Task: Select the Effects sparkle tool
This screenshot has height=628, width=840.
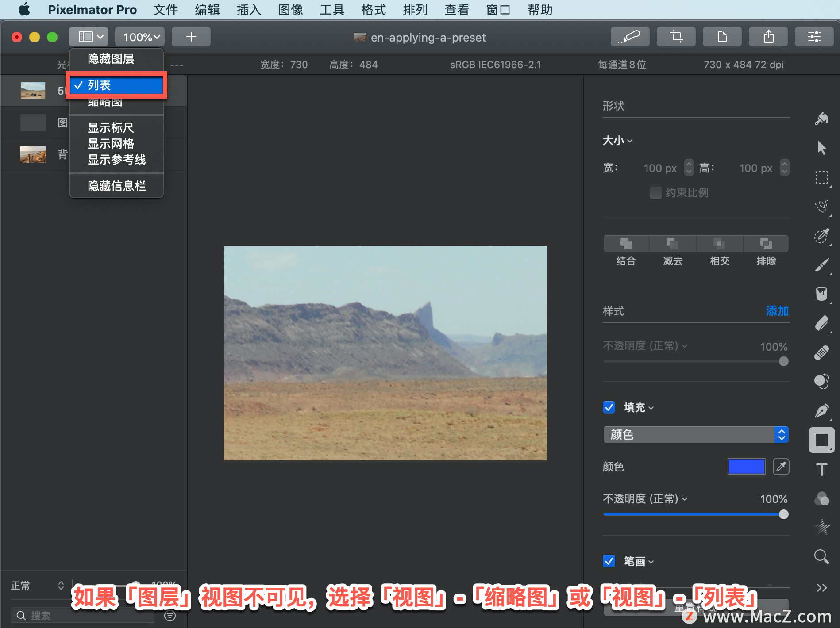Action: [x=821, y=527]
